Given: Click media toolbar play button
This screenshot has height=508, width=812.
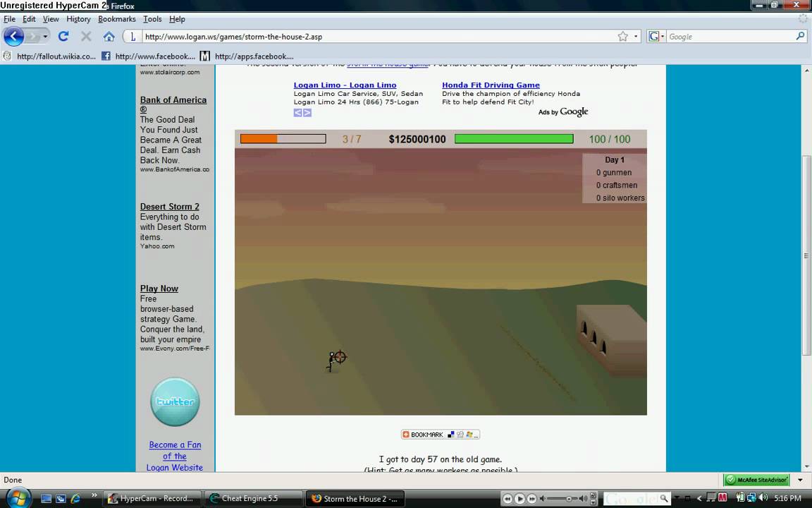Looking at the screenshot, I should 519,499.
